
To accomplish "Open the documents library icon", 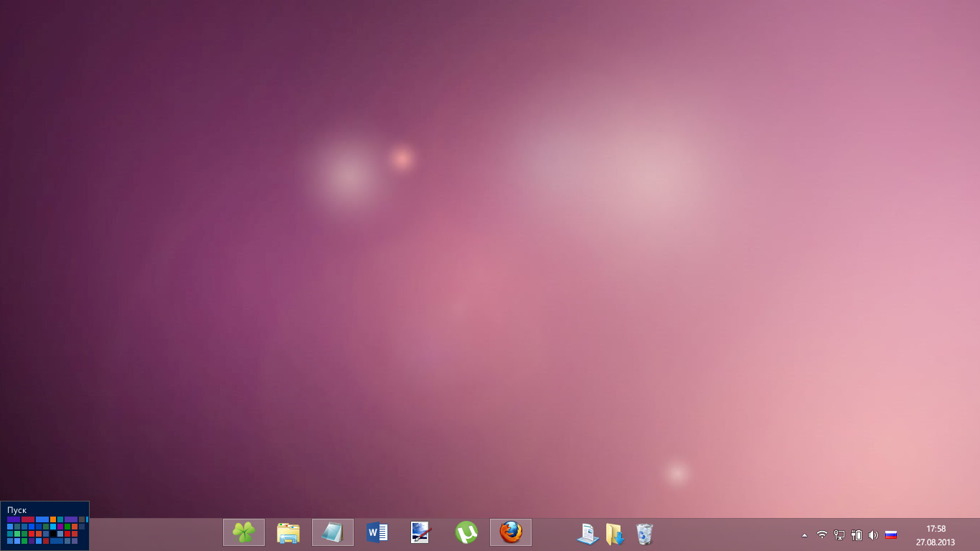I will tap(588, 534).
